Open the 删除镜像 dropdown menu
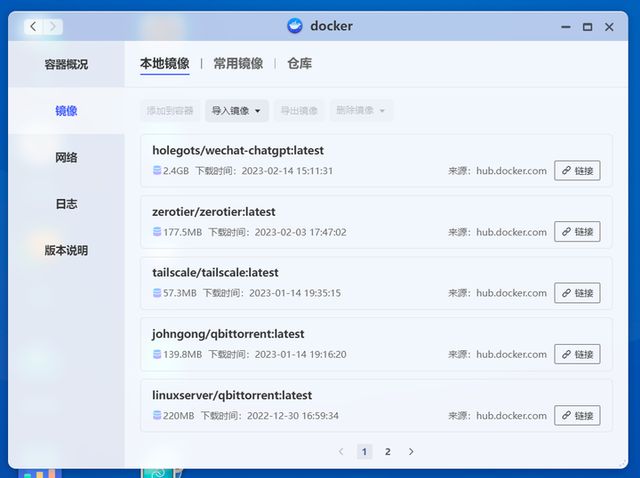The height and width of the screenshot is (478, 640). click(x=361, y=111)
